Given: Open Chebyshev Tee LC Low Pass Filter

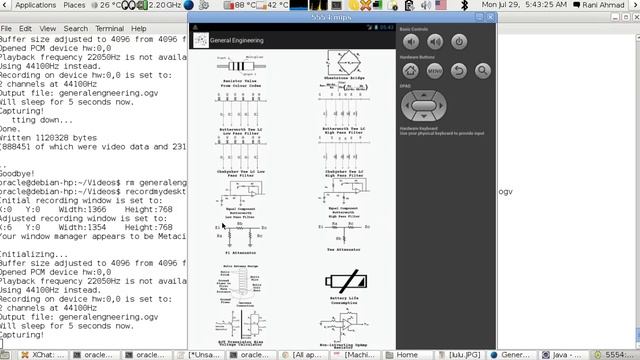Looking at the screenshot, I should pyautogui.click(x=241, y=157).
